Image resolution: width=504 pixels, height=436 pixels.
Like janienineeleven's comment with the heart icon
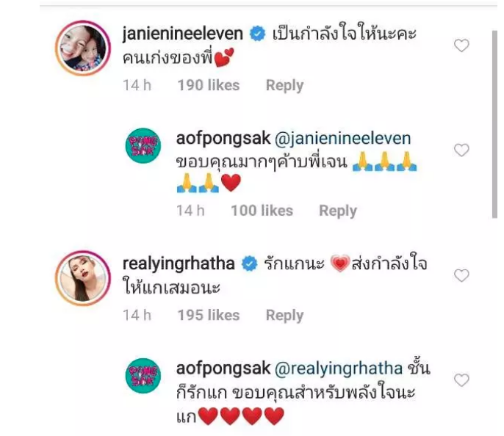[461, 46]
